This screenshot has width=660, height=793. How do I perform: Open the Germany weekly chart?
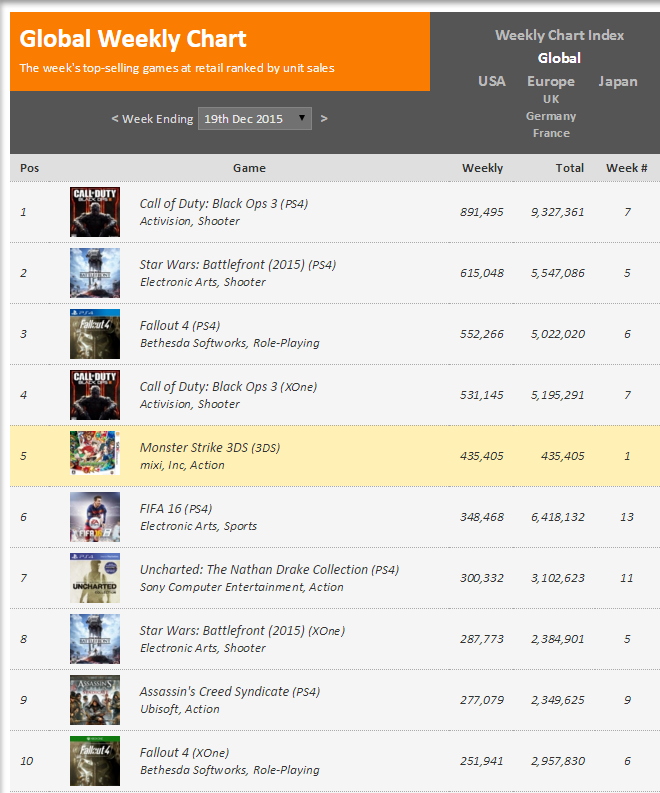pos(551,116)
